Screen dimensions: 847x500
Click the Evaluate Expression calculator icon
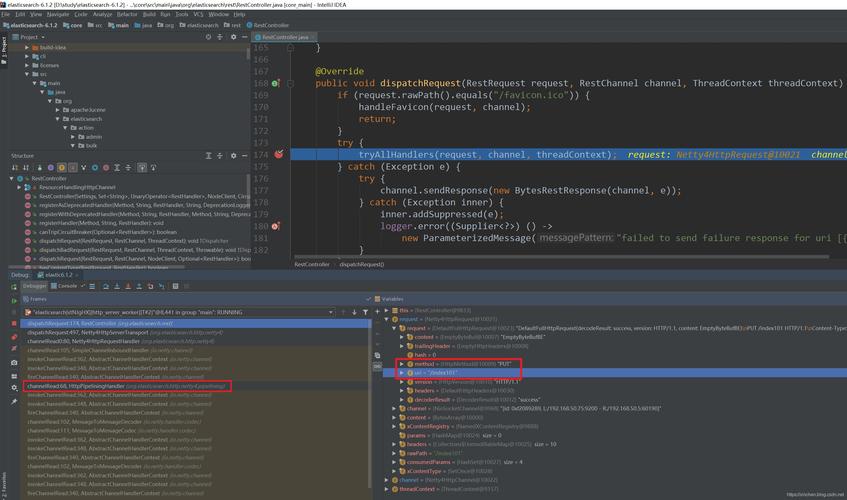[x=176, y=286]
